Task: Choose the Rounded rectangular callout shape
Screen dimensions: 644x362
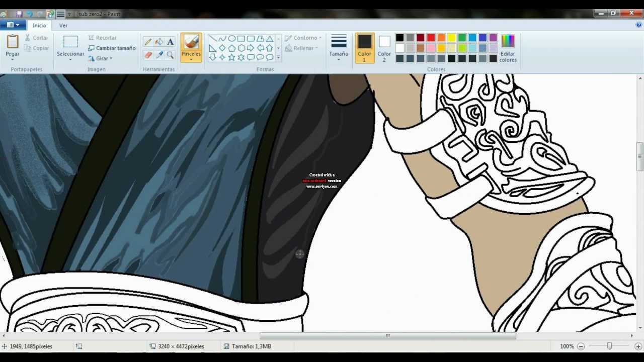Action: point(251,58)
